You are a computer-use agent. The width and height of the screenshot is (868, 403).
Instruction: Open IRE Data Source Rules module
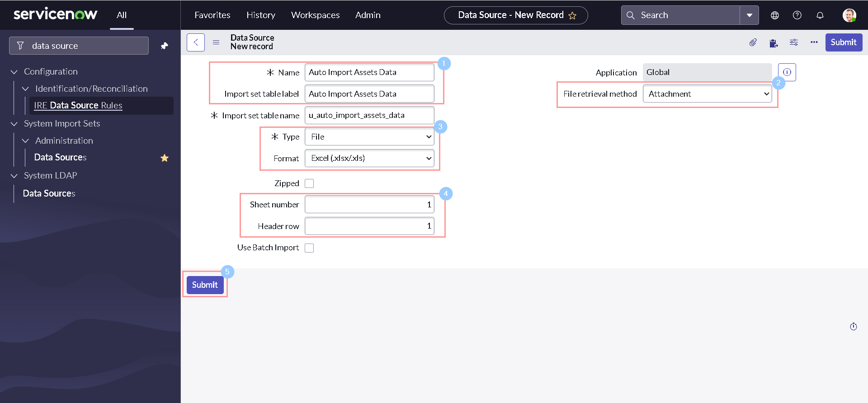pyautogui.click(x=78, y=105)
